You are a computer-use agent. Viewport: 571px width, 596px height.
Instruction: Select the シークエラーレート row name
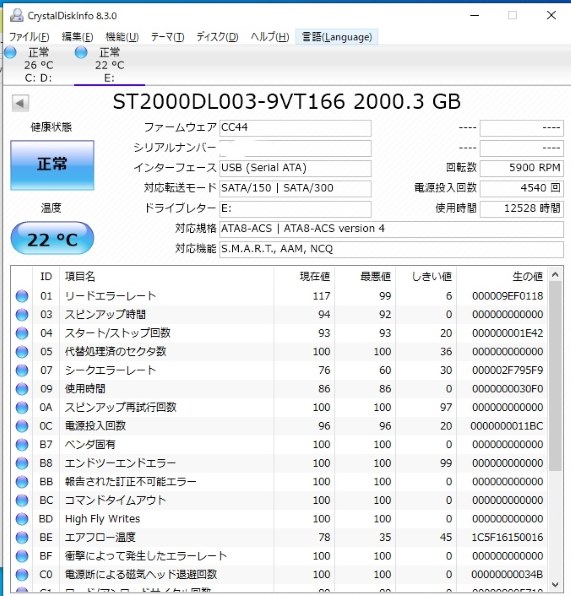coord(110,371)
